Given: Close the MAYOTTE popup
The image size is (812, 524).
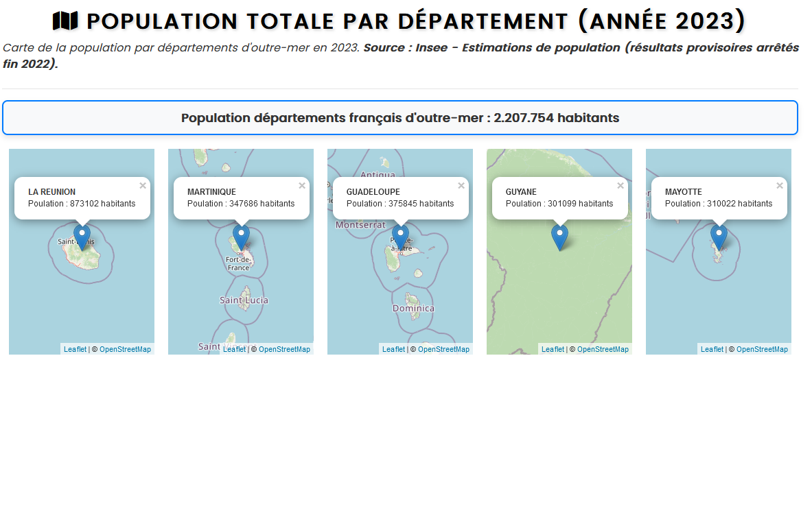Looking at the screenshot, I should click(x=780, y=186).
